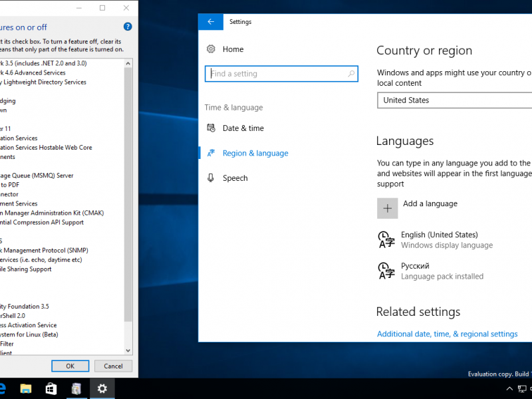The image size is (532, 399).
Task: Maximize the Windows Features dialog
Action: (102, 8)
